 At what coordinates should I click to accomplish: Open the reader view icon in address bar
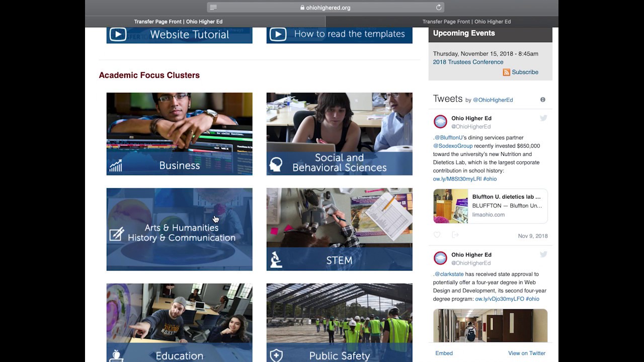click(x=213, y=8)
